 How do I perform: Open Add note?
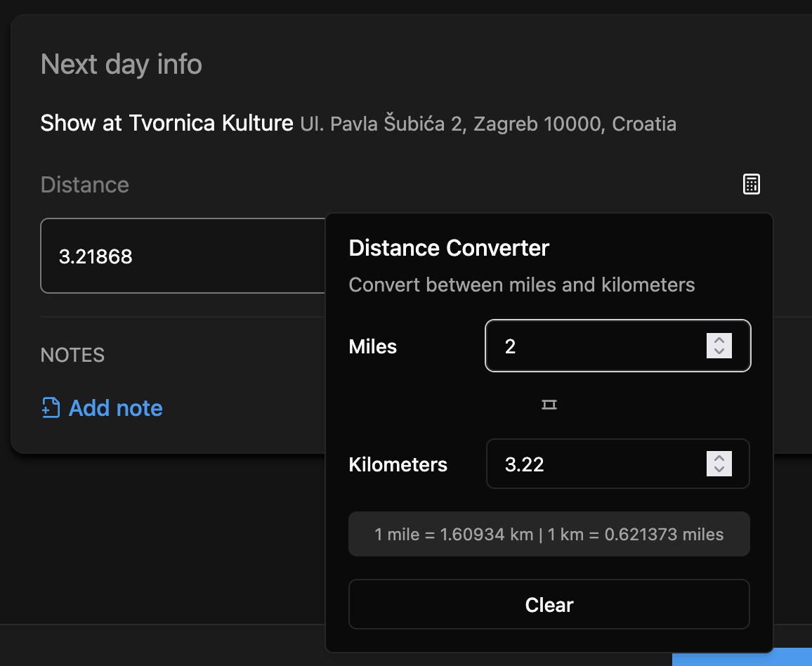(x=114, y=407)
